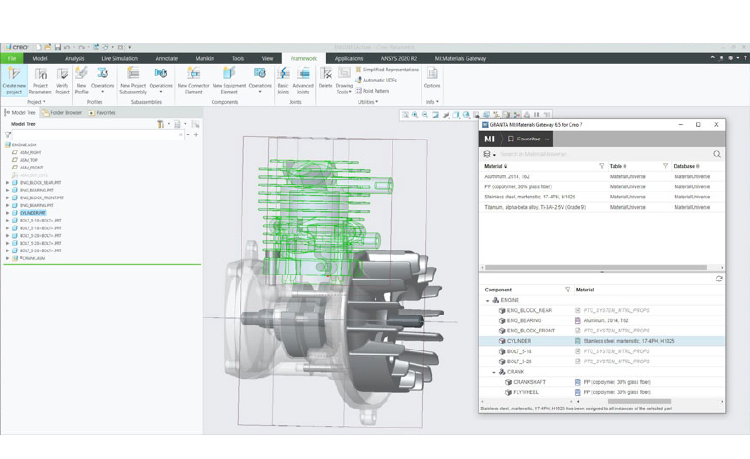Click the MI logo button
This screenshot has height=459, width=750.
tap(490, 139)
